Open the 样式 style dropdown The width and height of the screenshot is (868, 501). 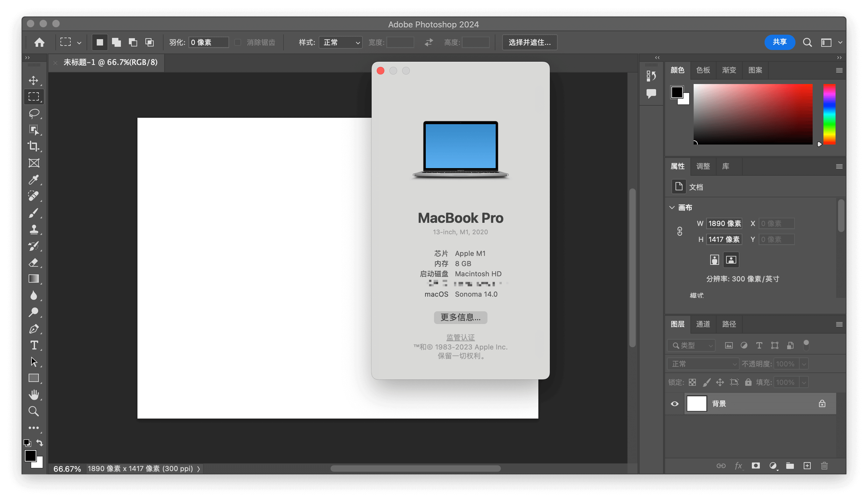(340, 42)
